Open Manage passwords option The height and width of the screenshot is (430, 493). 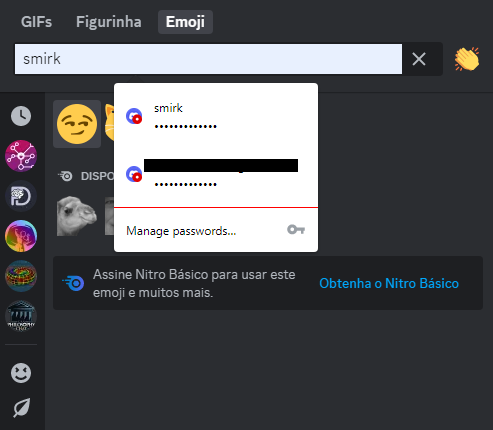click(216, 230)
